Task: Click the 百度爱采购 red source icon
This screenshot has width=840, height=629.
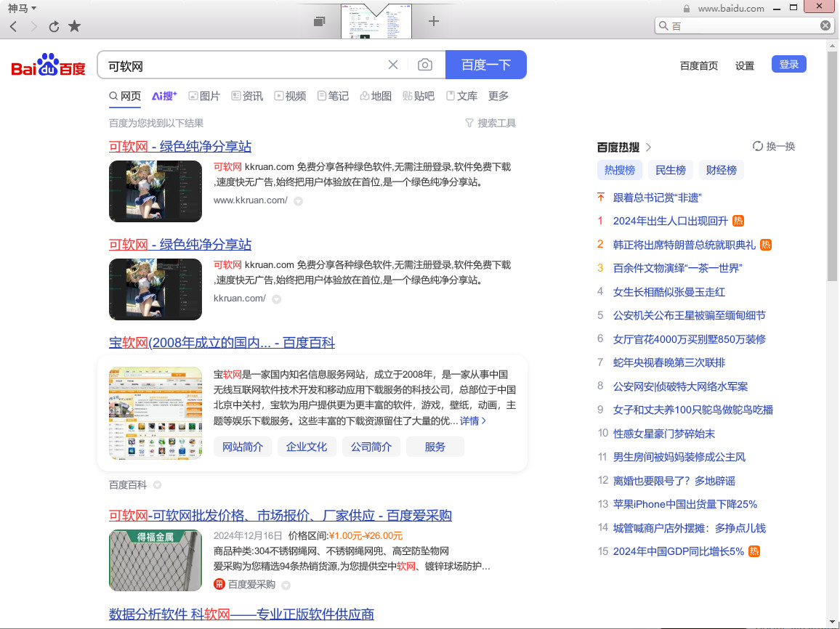Action: tap(219, 584)
